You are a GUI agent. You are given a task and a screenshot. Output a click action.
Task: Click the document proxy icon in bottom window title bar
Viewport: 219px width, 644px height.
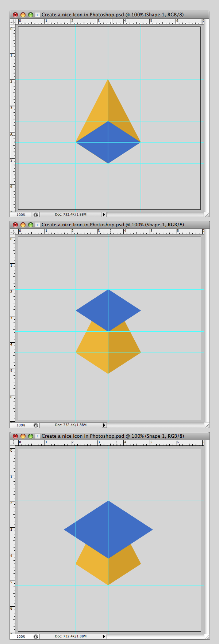[38, 436]
